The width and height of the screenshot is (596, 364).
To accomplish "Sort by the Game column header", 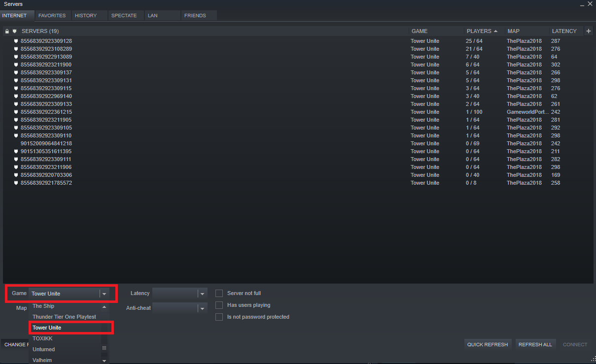I will pyautogui.click(x=436, y=31).
